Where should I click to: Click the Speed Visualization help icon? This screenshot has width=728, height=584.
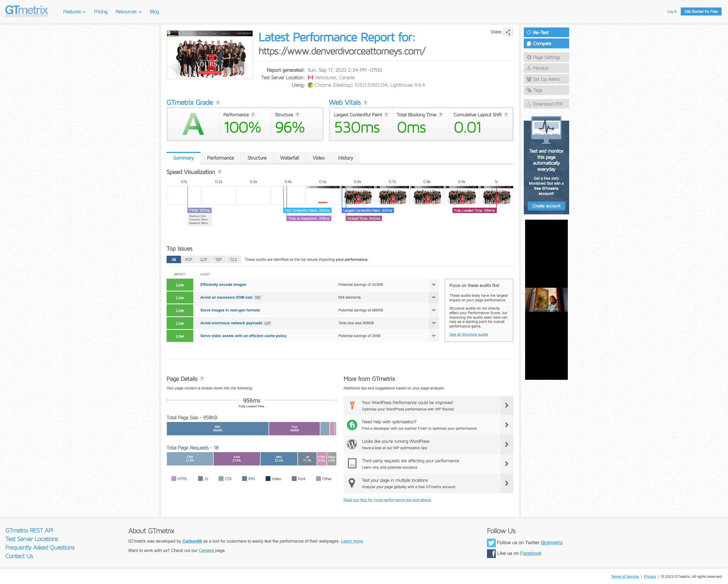pyautogui.click(x=219, y=172)
